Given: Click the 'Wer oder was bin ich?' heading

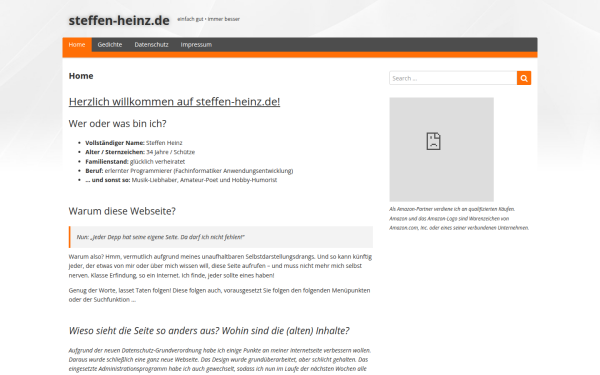Looking at the screenshot, I should [x=117, y=124].
